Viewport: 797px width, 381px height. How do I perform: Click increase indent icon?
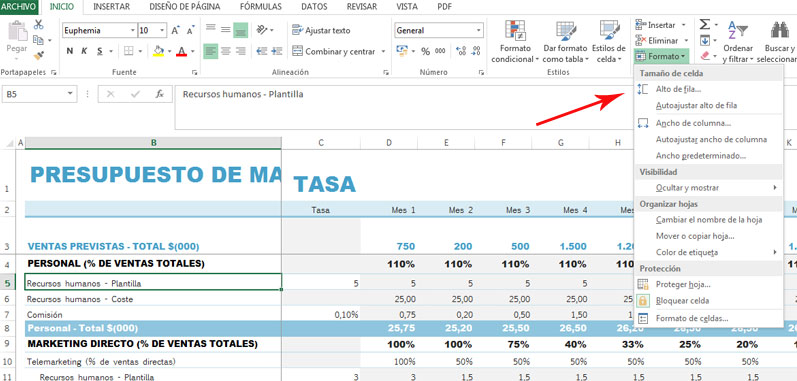277,51
